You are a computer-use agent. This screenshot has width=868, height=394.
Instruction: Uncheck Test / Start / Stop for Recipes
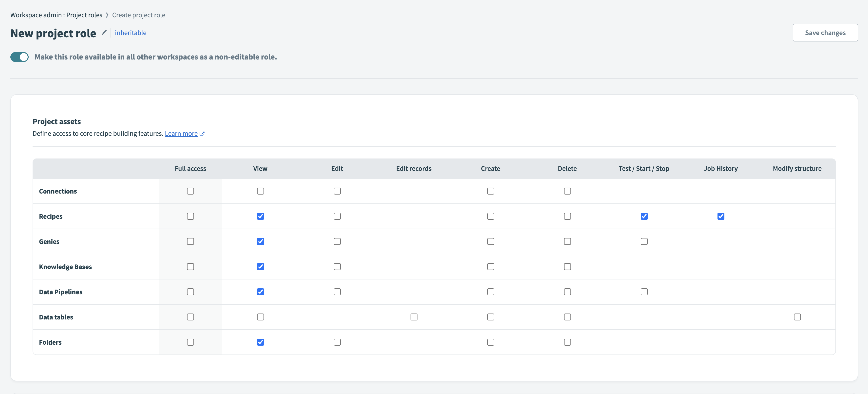644,216
